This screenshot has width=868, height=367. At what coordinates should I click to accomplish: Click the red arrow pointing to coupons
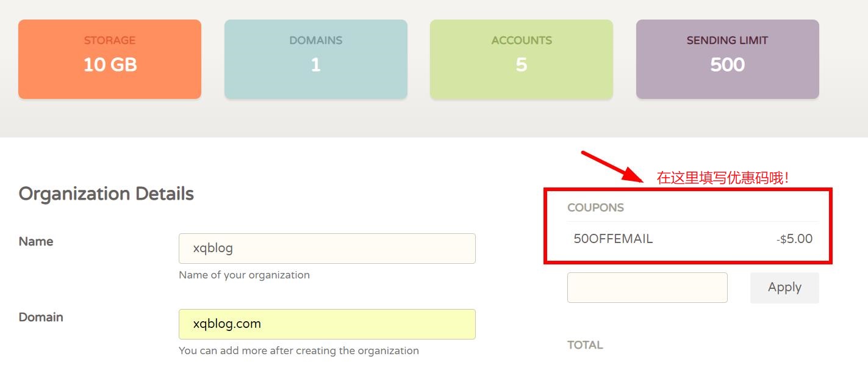611,166
